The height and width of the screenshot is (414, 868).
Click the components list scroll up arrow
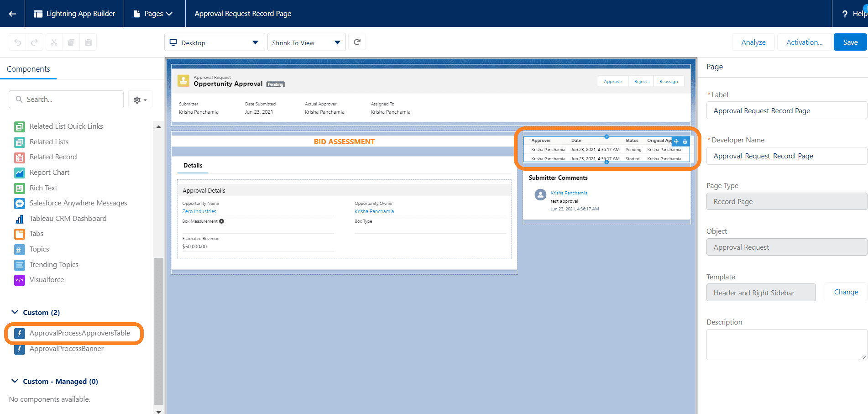click(x=158, y=127)
